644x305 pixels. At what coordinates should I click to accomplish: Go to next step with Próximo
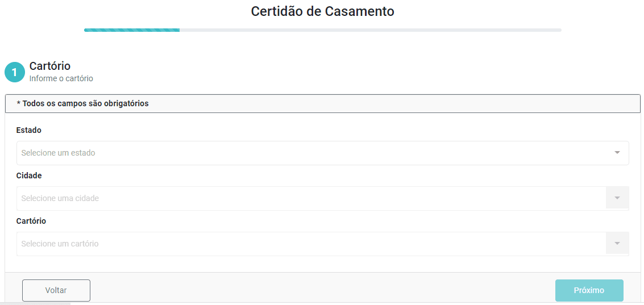coord(589,290)
